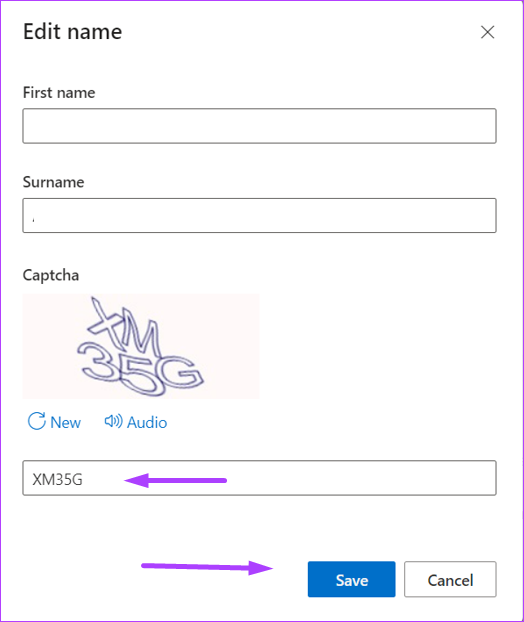Click the speaker icon beside Audio

coord(113,421)
